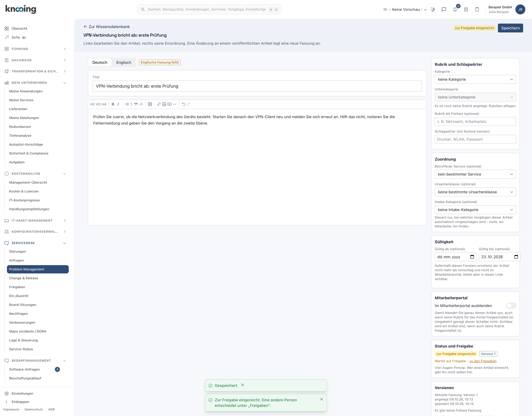This screenshot has height=416, width=532.
Task: Focus the global search bar
Action: click(209, 10)
